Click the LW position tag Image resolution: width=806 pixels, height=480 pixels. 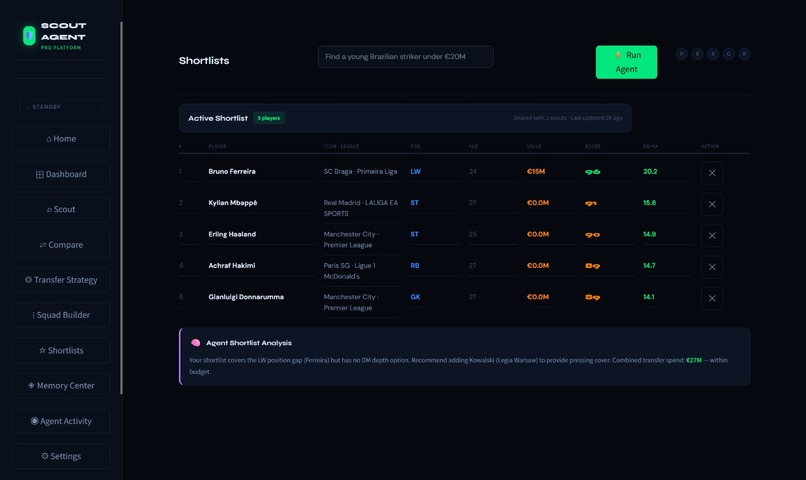tap(415, 171)
